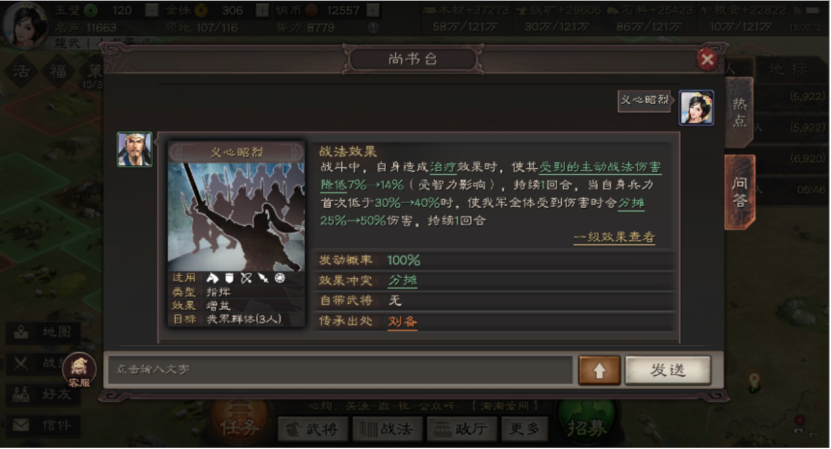
Task: Click the 义心昭烈 chat bubble
Action: (644, 100)
